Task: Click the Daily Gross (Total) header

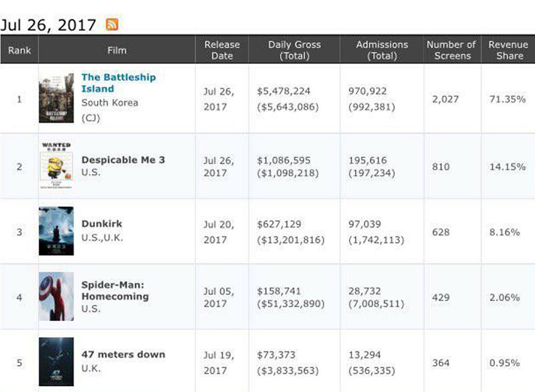Action: click(x=294, y=50)
